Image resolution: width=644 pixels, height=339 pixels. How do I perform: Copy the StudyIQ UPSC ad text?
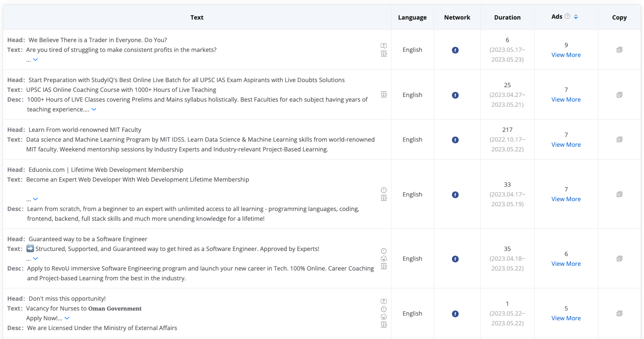tap(619, 95)
